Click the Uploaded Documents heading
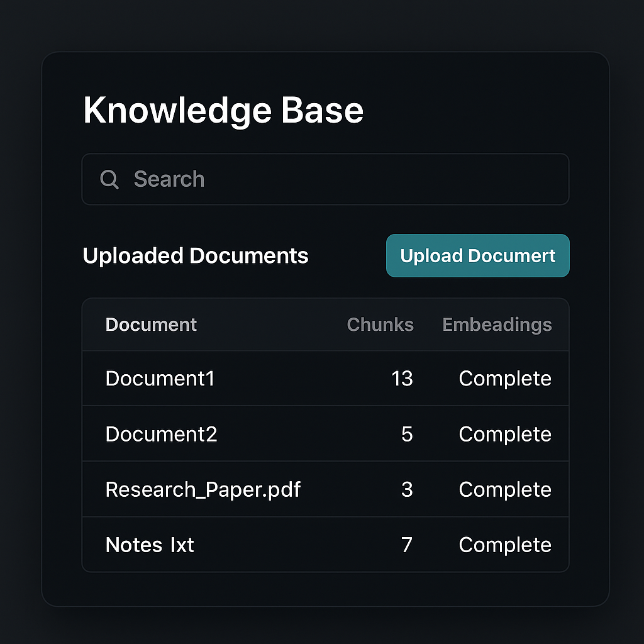This screenshot has height=644, width=644. coord(196,256)
